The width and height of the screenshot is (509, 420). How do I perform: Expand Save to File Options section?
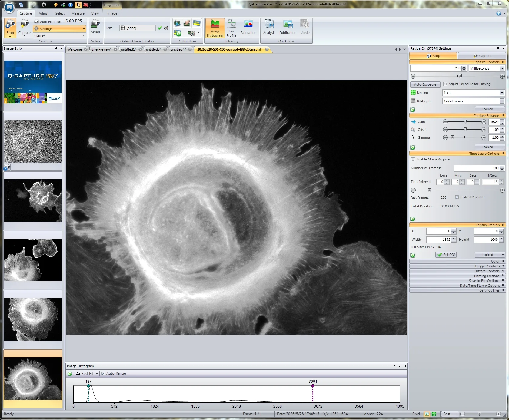tap(457, 281)
